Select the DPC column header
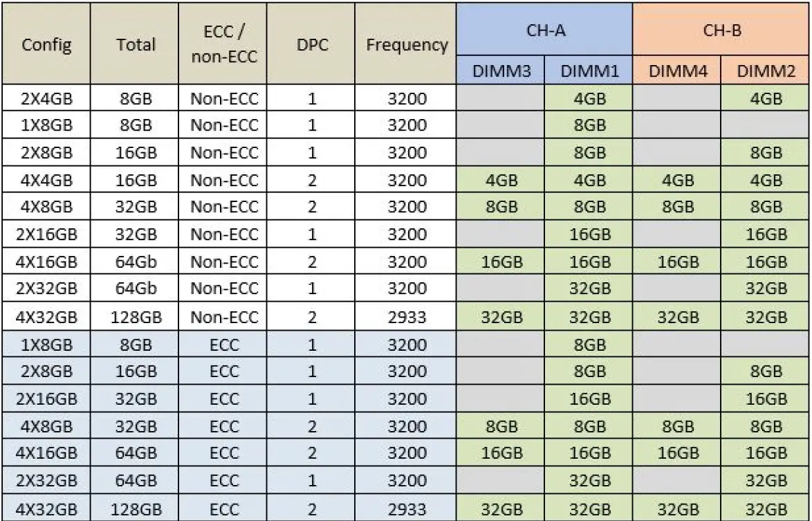The width and height of the screenshot is (812, 521). [x=312, y=44]
